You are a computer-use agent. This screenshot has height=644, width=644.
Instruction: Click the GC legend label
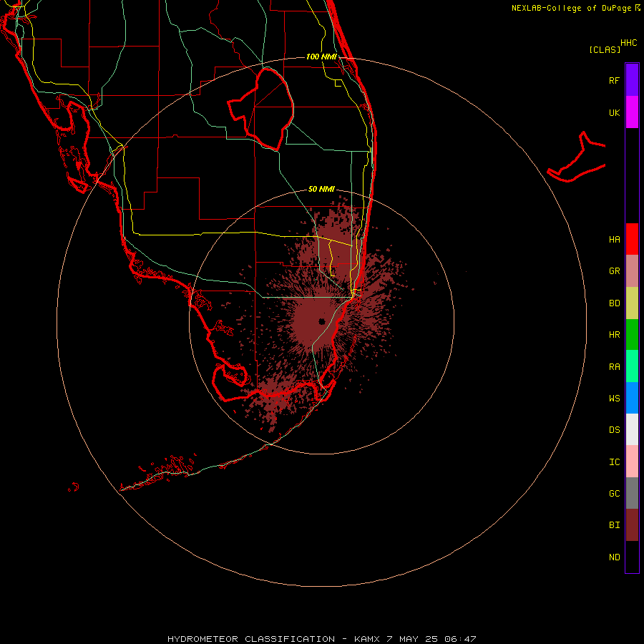pos(614,494)
